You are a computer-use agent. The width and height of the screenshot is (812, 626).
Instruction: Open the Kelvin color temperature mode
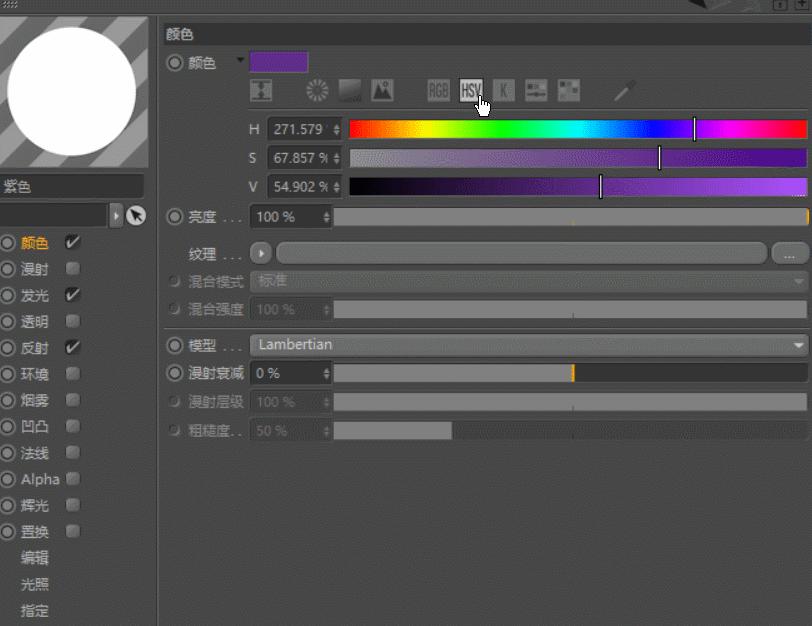[x=502, y=89]
